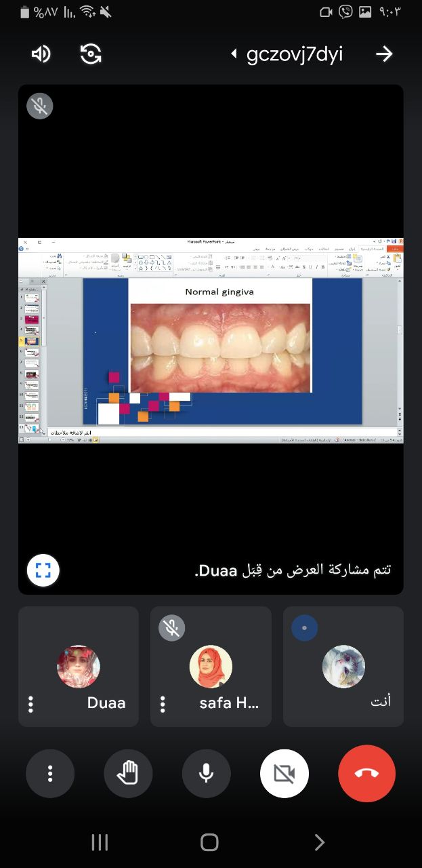Open meeting code gczovj7dyi details
Image resolution: width=422 pixels, height=868 pixels.
click(x=287, y=54)
